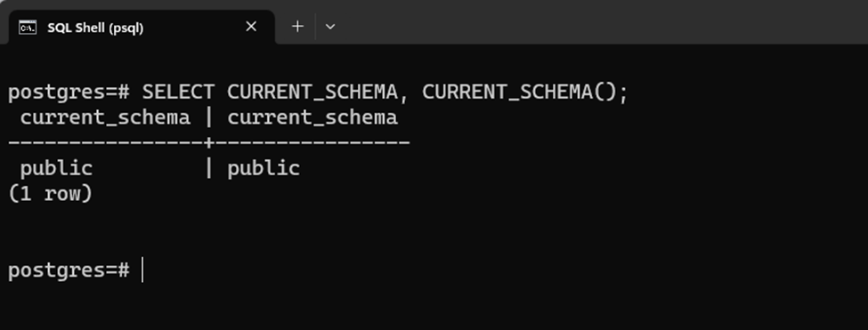Click the dashed separator line under headers
This screenshot has height=330, width=868.
click(208, 143)
